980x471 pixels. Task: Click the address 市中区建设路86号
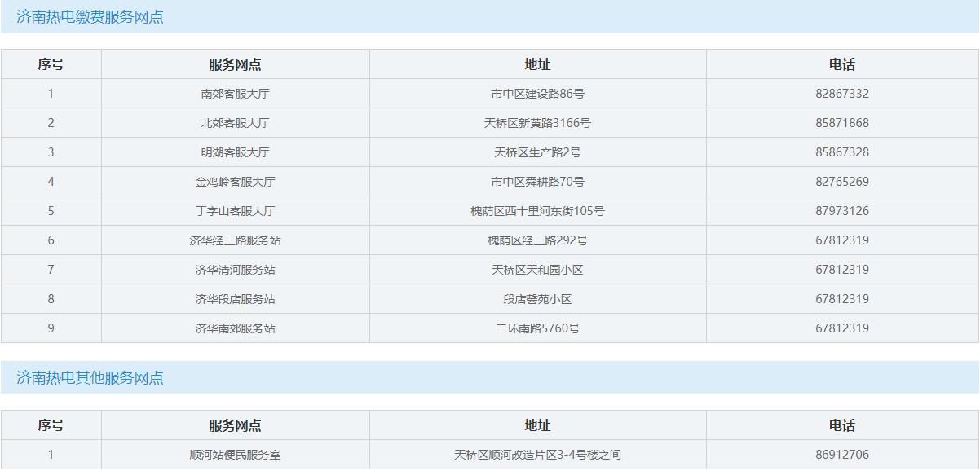pyautogui.click(x=537, y=94)
